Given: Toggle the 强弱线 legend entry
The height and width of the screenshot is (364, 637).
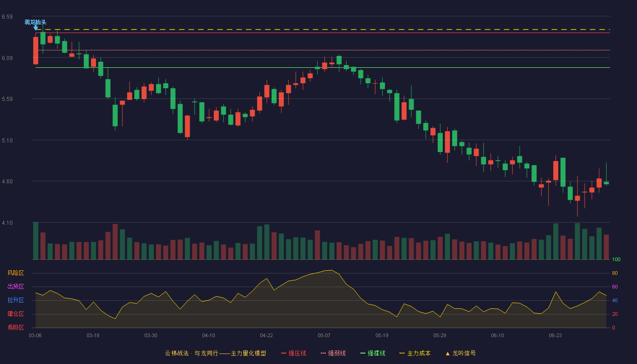Looking at the screenshot, I should 333,353.
